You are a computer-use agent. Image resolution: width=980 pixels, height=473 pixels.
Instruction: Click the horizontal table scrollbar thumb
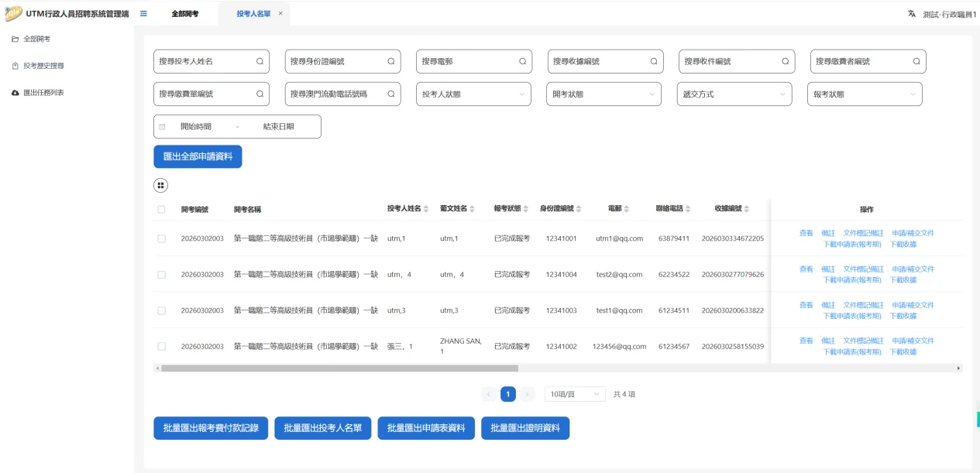point(339,368)
